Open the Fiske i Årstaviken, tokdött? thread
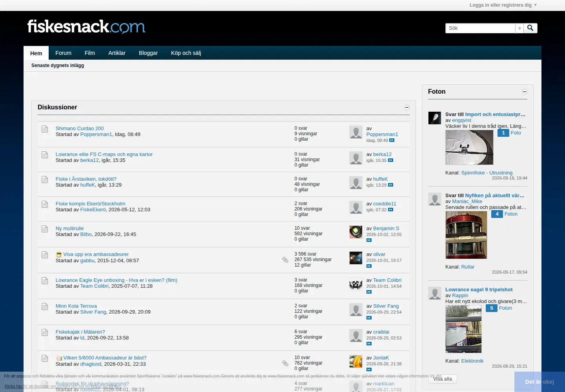Viewport: 565px width, 392px height. click(x=86, y=179)
